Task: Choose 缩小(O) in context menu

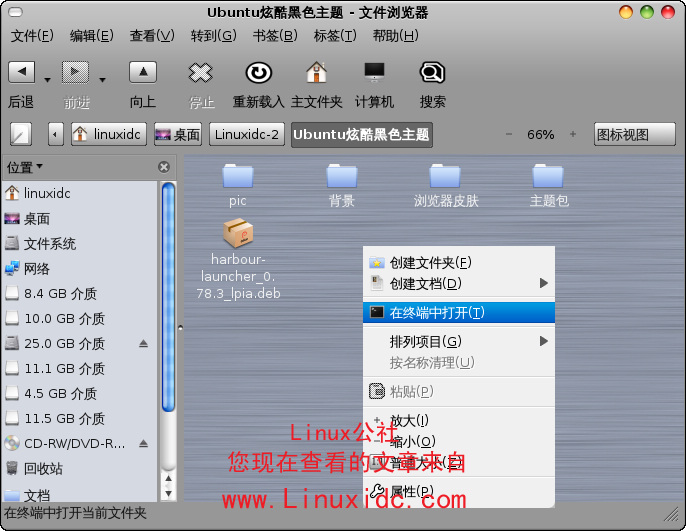Action: [459, 441]
